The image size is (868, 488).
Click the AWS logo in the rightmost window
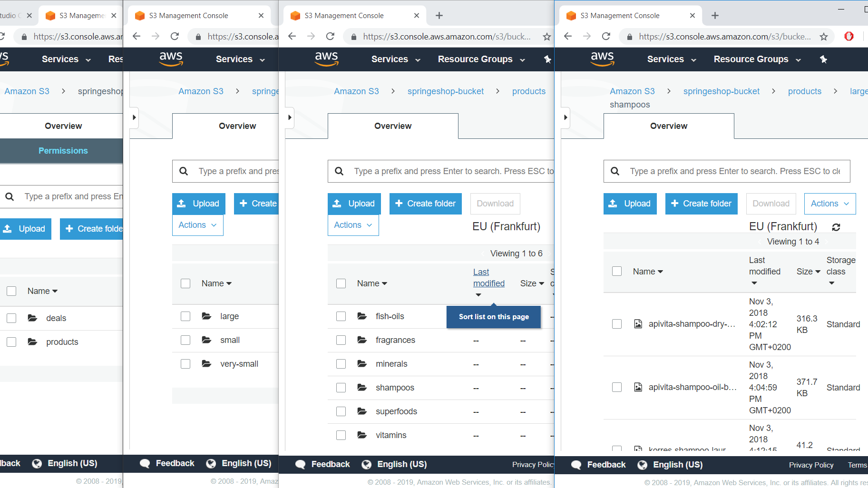click(602, 59)
